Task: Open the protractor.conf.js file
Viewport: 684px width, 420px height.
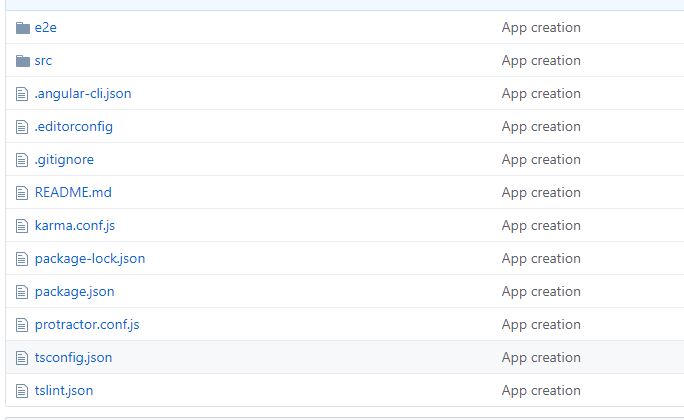Action: 87,325
